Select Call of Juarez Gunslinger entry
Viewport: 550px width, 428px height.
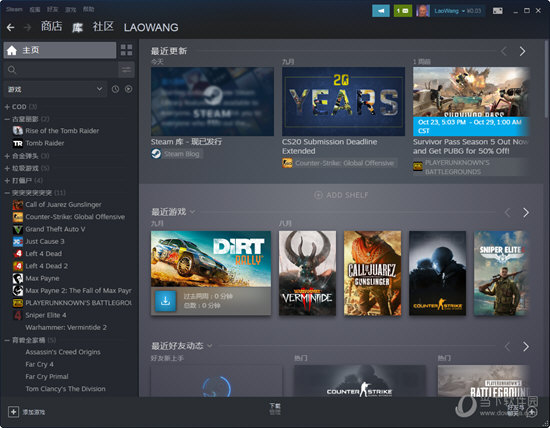click(63, 205)
